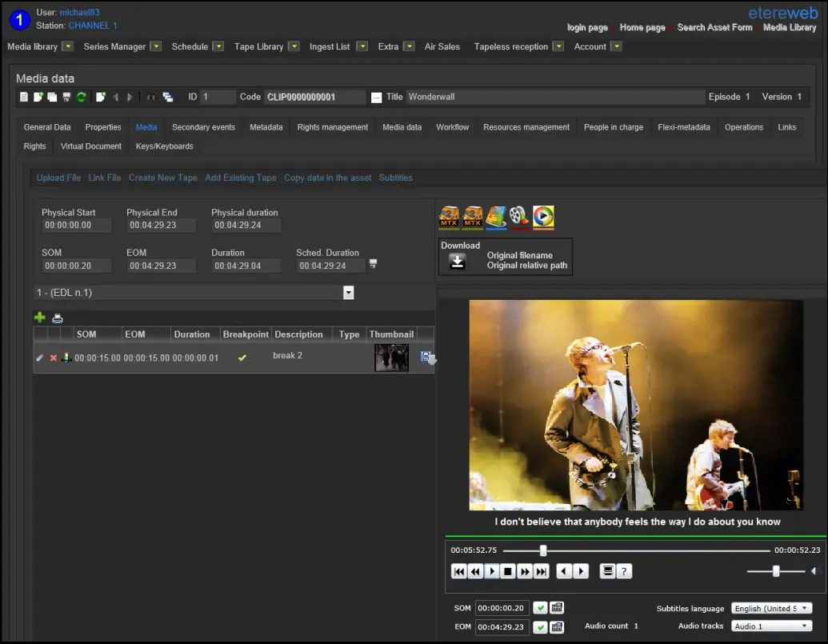Confirm EOM with green checkmark button
828x644 pixels.
(540, 627)
